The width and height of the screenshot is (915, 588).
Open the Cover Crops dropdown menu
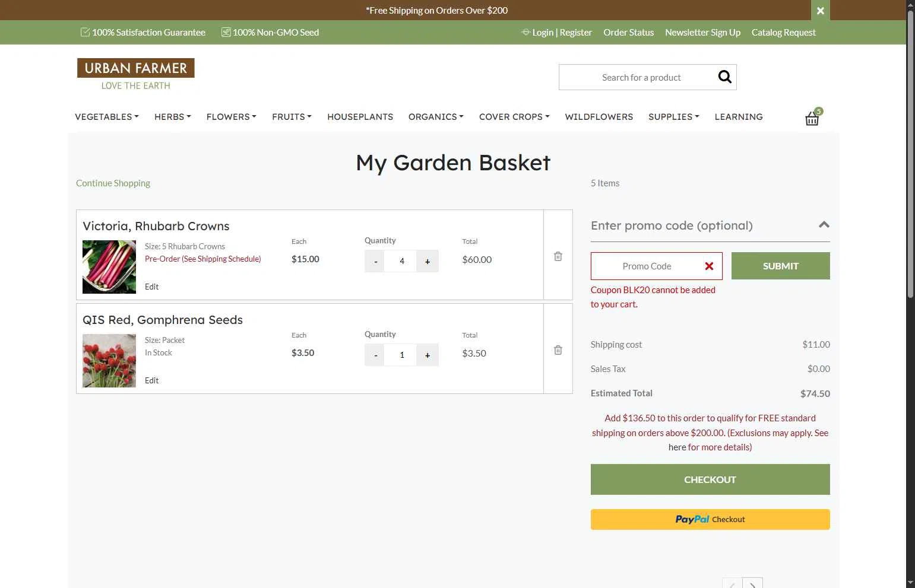tap(514, 117)
